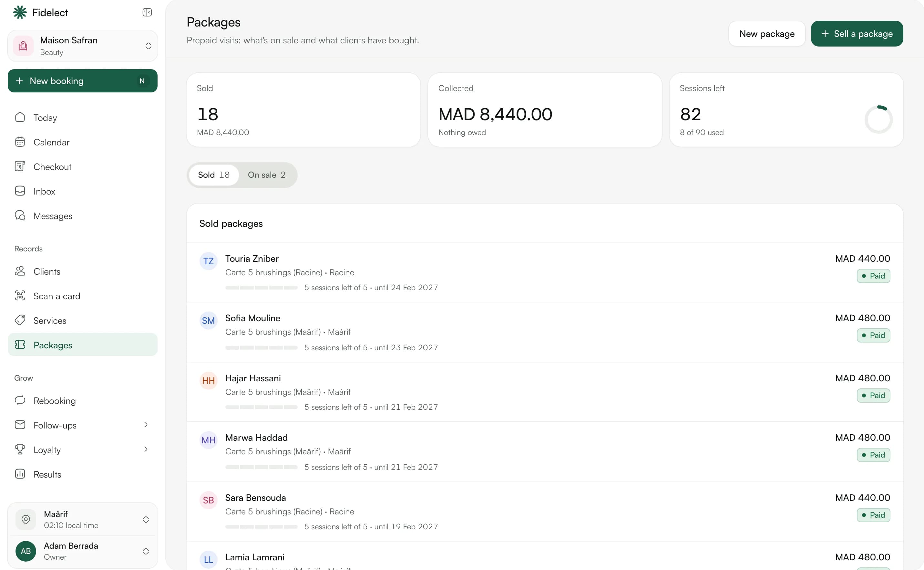
Task: Click the New package button
Action: pos(767,34)
